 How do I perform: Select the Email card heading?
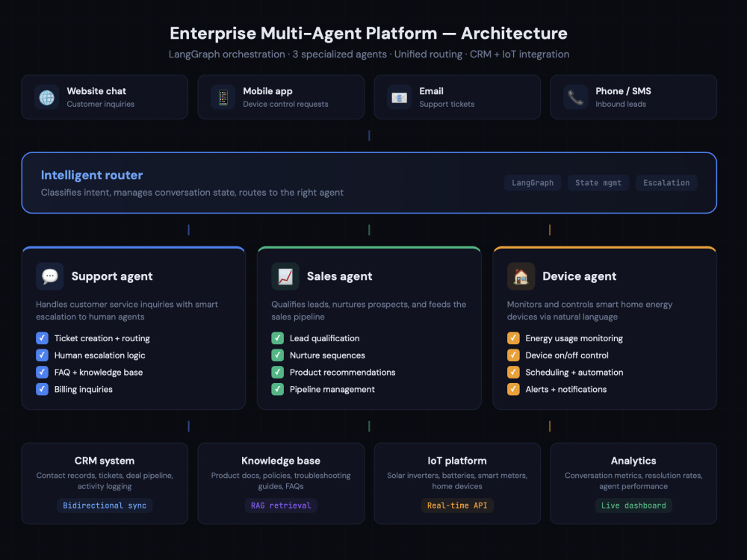(431, 91)
